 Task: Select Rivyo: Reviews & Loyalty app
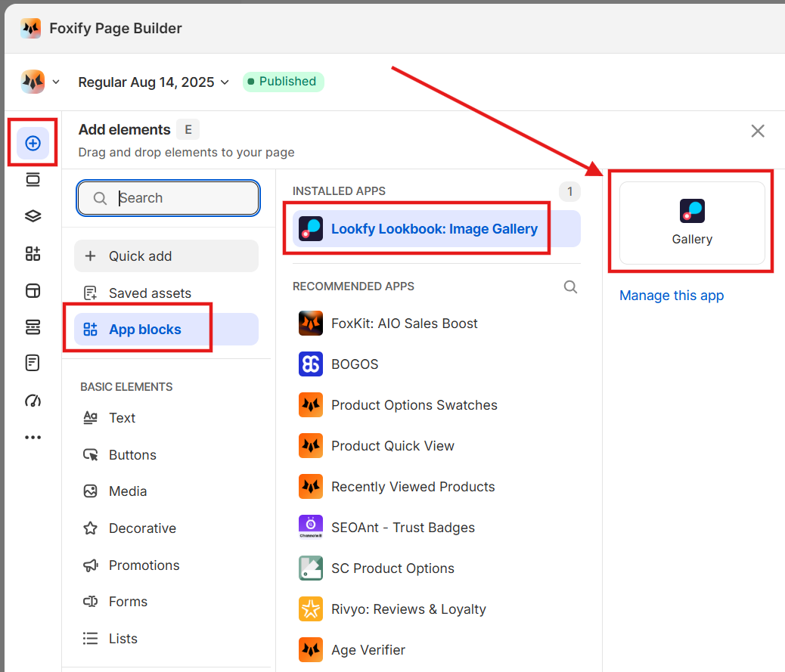click(x=436, y=609)
